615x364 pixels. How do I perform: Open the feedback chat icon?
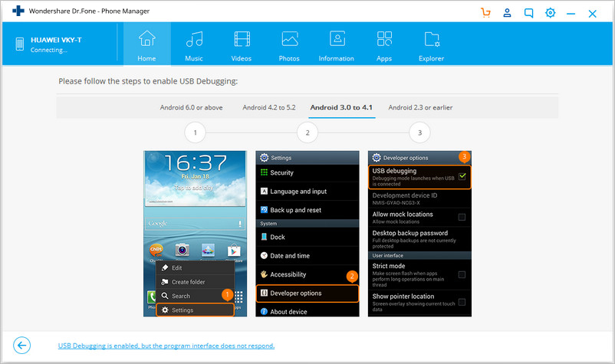528,13
